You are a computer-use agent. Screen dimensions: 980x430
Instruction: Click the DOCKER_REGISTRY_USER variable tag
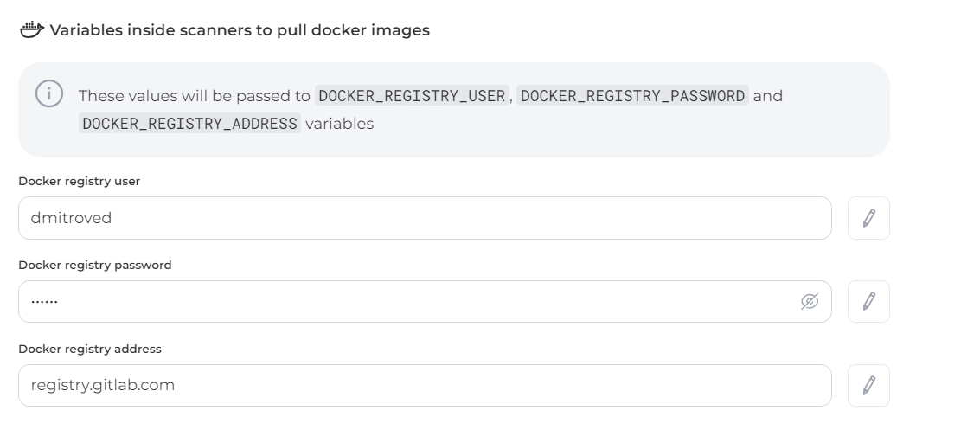412,96
